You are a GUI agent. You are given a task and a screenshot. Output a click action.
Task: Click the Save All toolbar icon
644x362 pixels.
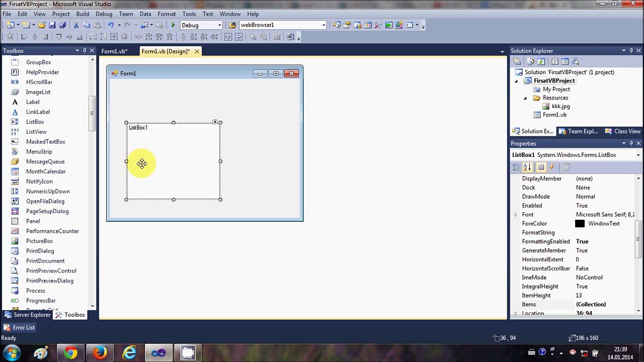[x=62, y=25]
